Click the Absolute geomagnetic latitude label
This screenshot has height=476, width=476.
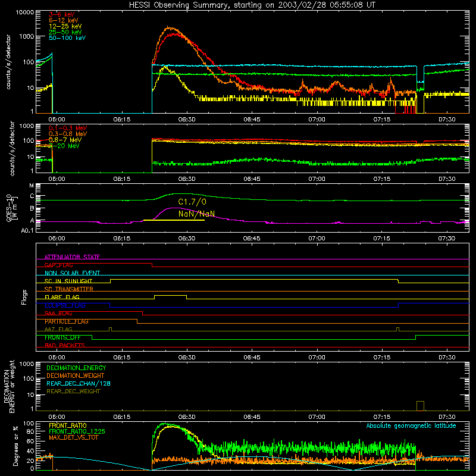point(411,425)
